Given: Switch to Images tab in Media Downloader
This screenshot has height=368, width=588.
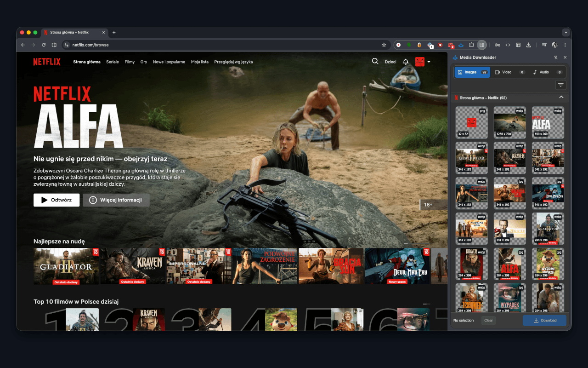Looking at the screenshot, I should [x=472, y=72].
